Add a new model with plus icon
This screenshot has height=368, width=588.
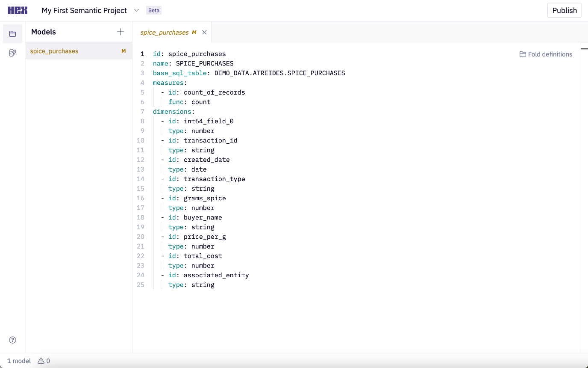(121, 32)
